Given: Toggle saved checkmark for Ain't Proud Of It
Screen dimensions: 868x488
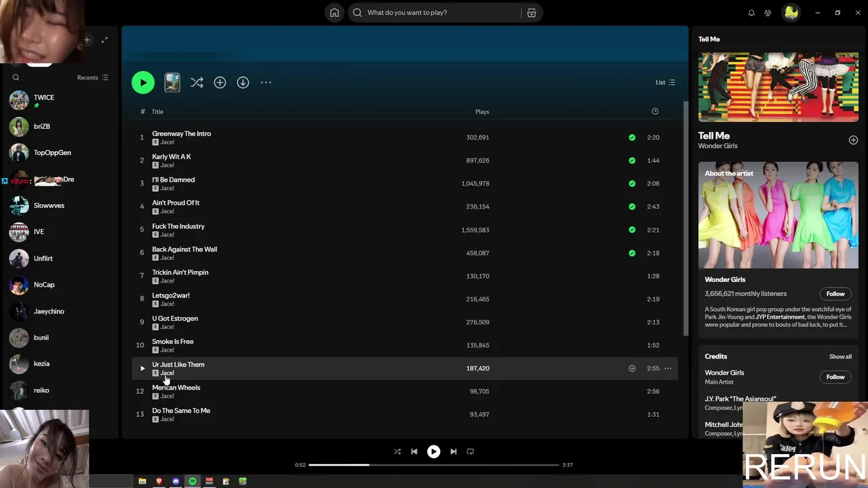Looking at the screenshot, I should coord(632,207).
